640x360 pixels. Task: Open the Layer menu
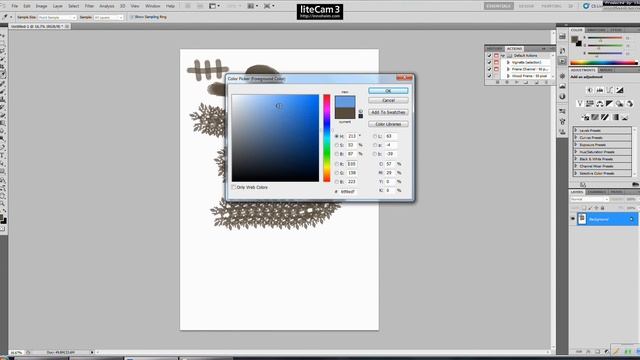coord(58,6)
